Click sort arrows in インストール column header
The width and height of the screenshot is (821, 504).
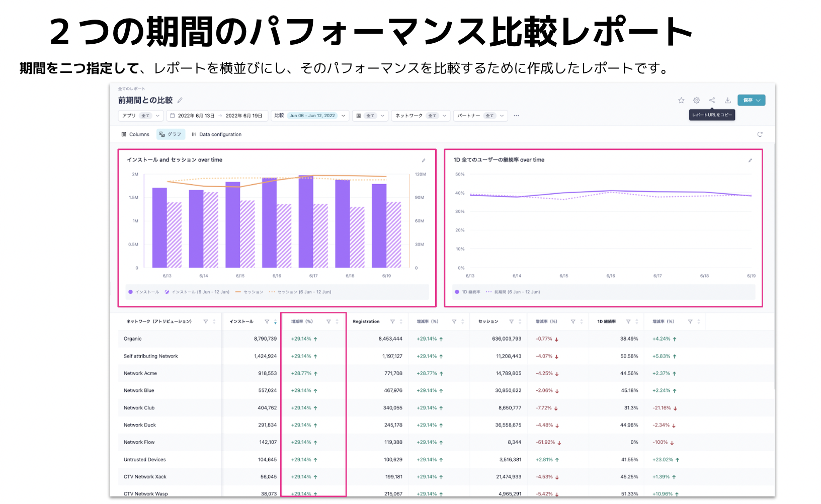point(275,321)
